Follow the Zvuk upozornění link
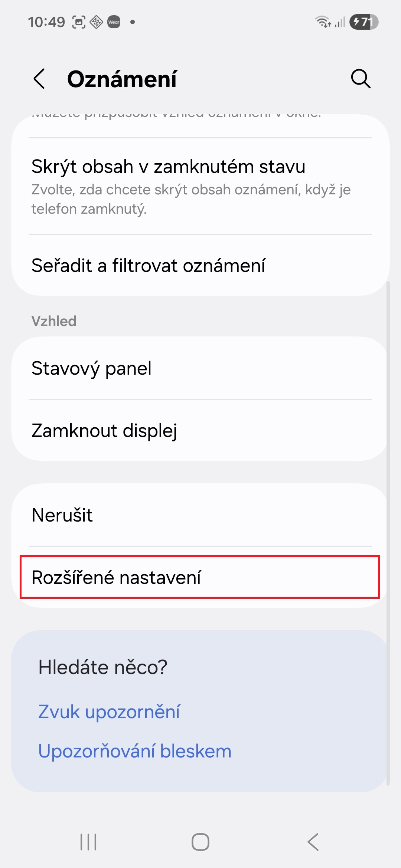 point(109,712)
